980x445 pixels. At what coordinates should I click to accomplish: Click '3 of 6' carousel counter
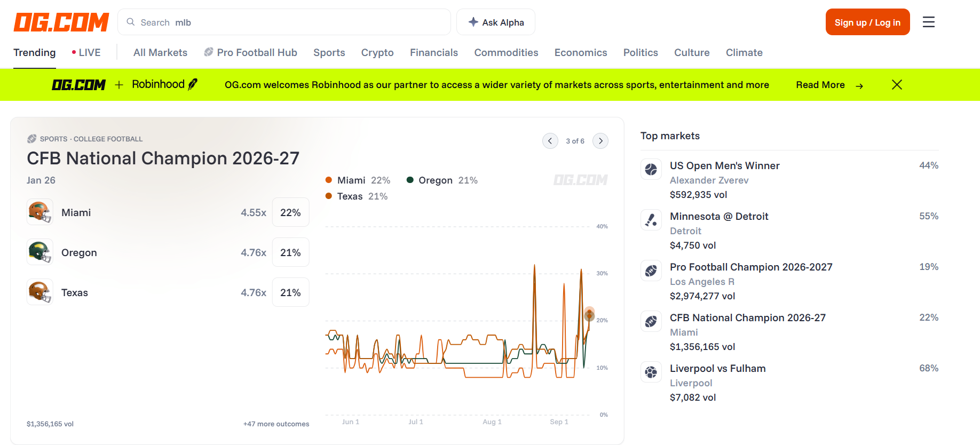point(575,141)
